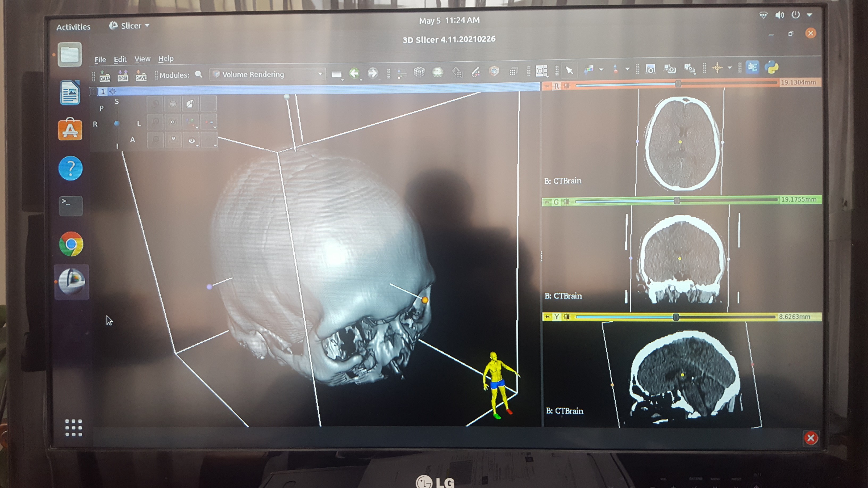The width and height of the screenshot is (868, 488).
Task: Click the module search magnifier icon
Action: [199, 74]
